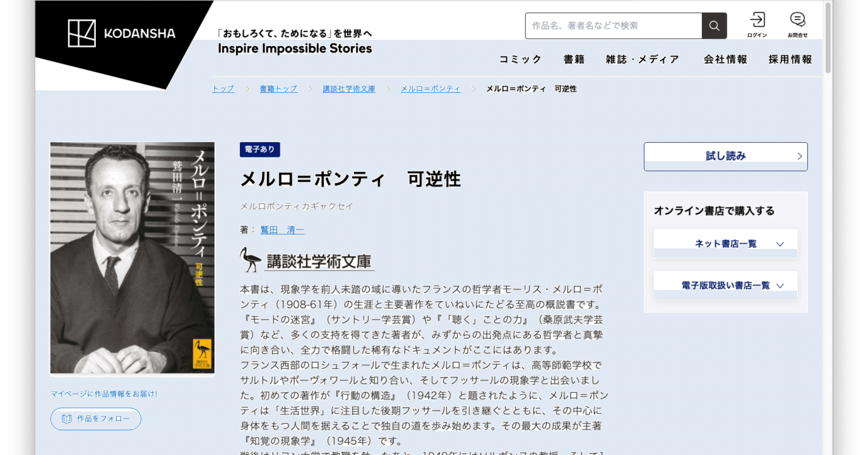
Task: Navigate to 講談社学術文庫 breadcrumb link
Action: (349, 88)
